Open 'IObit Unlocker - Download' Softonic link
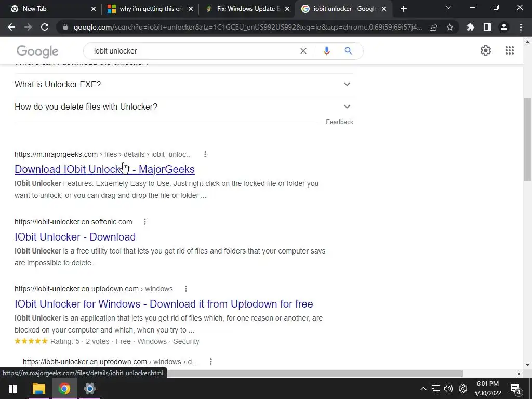532x399 pixels. coord(75,237)
